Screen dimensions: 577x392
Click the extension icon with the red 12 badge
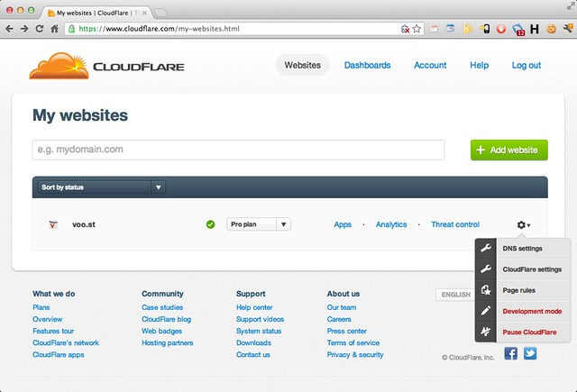pyautogui.click(x=518, y=29)
